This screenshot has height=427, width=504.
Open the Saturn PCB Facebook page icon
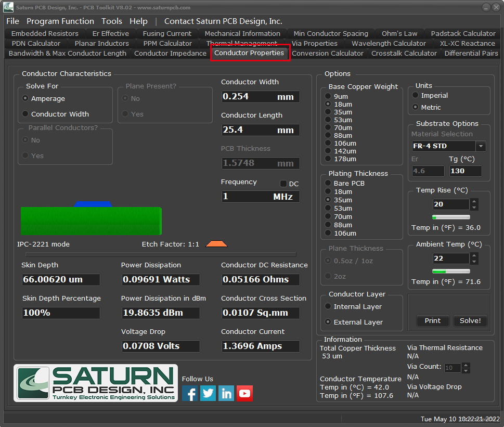point(189,394)
